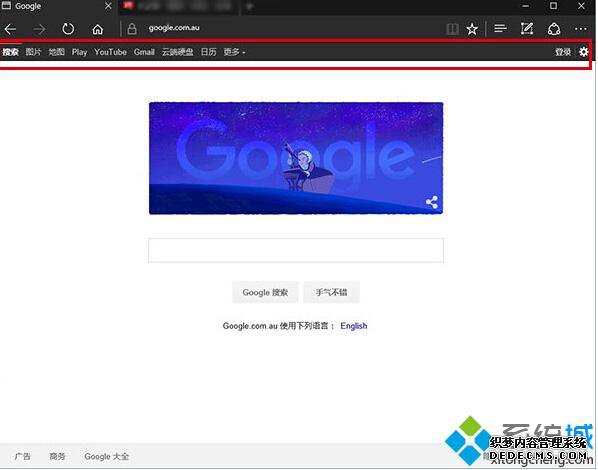Image resolution: width=598 pixels, height=470 pixels.
Task: Open the Hub lines icon
Action: point(500,29)
